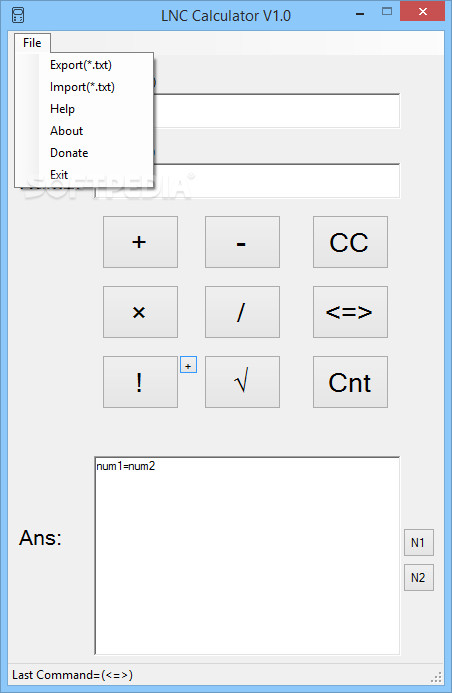This screenshot has width=452, height=693.
Task: Select About in the File menu
Action: pos(84,131)
